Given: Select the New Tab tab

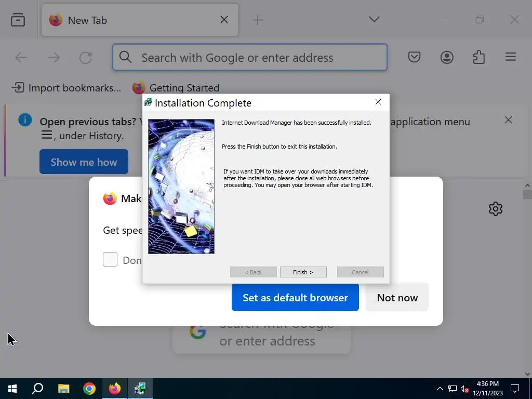Looking at the screenshot, I should 140,20.
